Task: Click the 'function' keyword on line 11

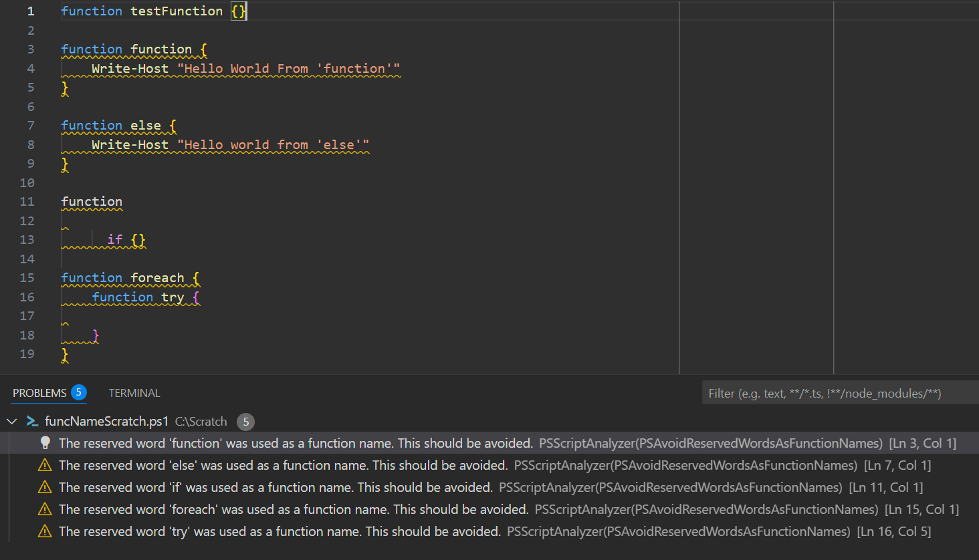Action: coord(92,202)
